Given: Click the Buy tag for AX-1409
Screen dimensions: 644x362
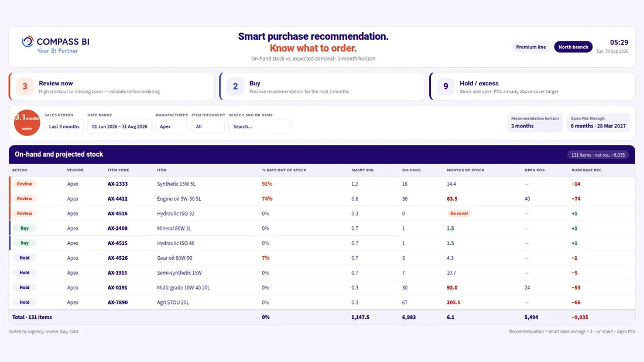Looking at the screenshot, I should [x=24, y=228].
